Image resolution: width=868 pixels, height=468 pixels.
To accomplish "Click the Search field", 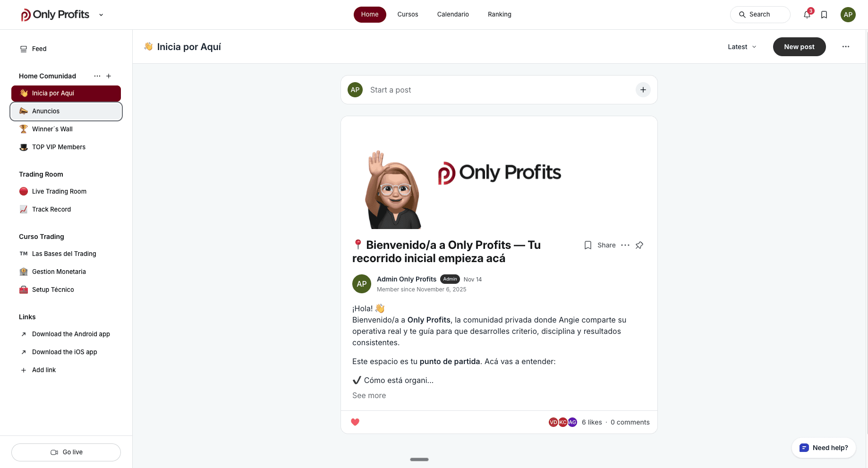I will (x=760, y=15).
